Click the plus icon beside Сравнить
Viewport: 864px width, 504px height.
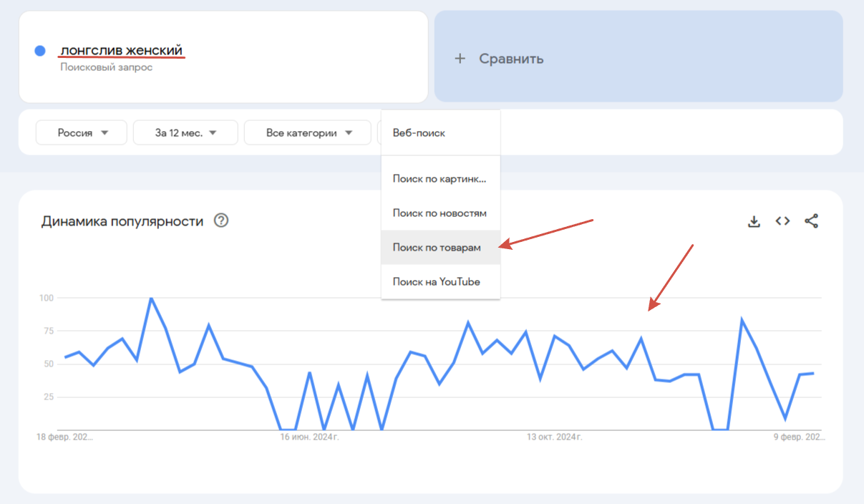pyautogui.click(x=460, y=59)
